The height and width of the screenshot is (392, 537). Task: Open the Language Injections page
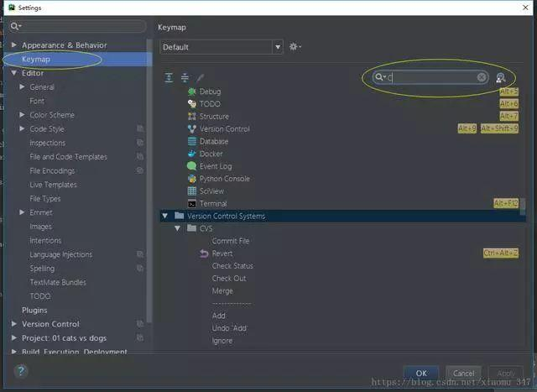tap(61, 254)
